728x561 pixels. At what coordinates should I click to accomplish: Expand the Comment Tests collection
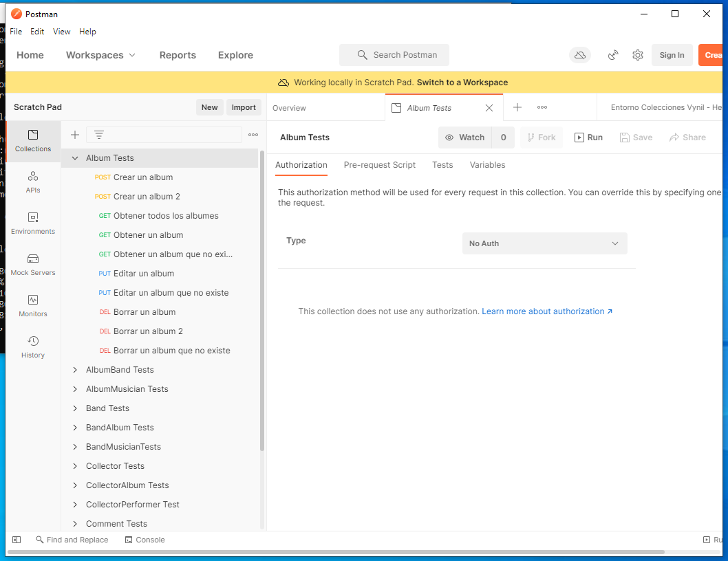75,524
